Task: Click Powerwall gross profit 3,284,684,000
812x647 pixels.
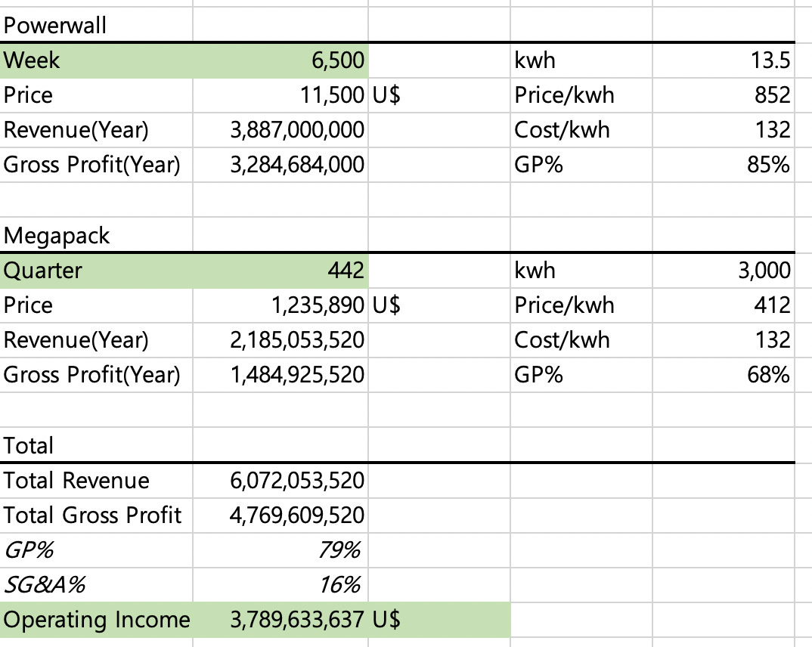Action: pos(280,165)
